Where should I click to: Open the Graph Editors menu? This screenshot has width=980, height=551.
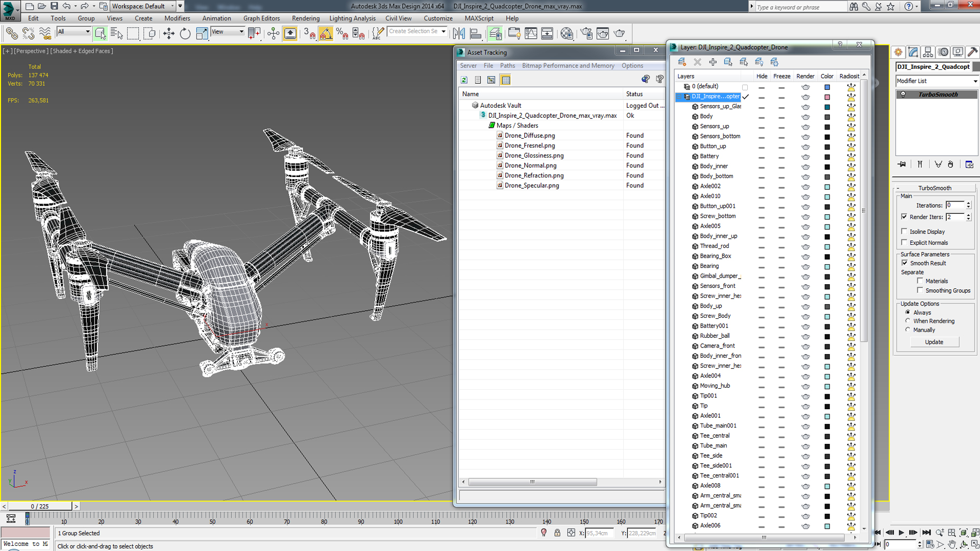tap(261, 18)
